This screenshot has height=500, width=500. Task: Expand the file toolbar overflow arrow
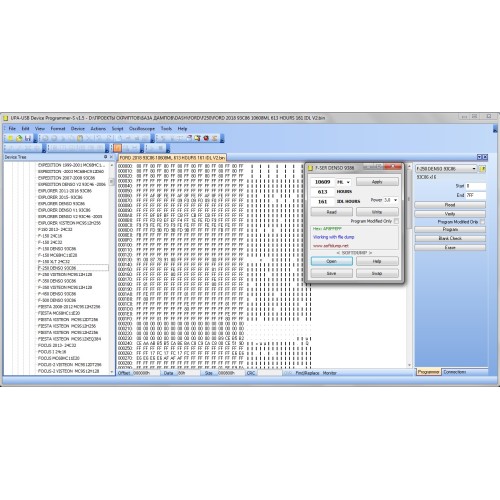35,138
